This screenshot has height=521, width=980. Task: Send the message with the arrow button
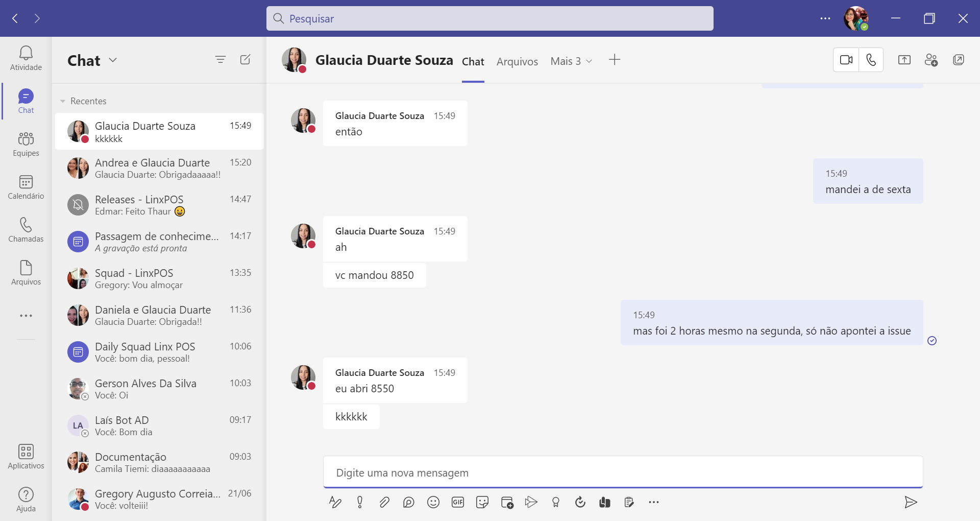pos(911,503)
